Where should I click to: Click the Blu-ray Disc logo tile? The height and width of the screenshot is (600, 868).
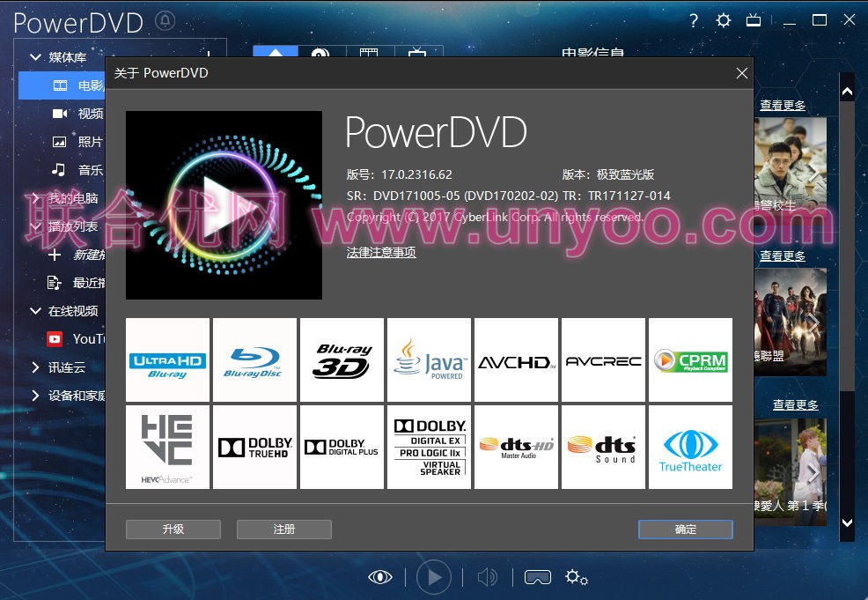click(x=254, y=360)
